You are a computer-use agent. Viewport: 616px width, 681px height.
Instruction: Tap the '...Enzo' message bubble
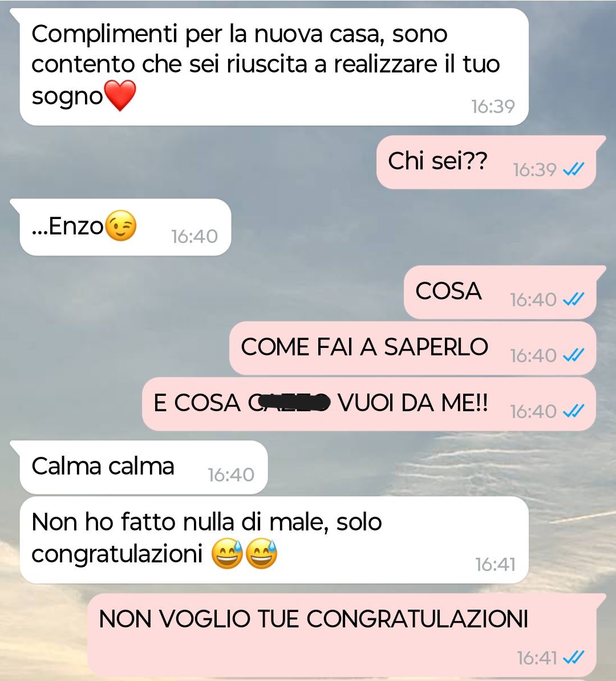coord(125,227)
